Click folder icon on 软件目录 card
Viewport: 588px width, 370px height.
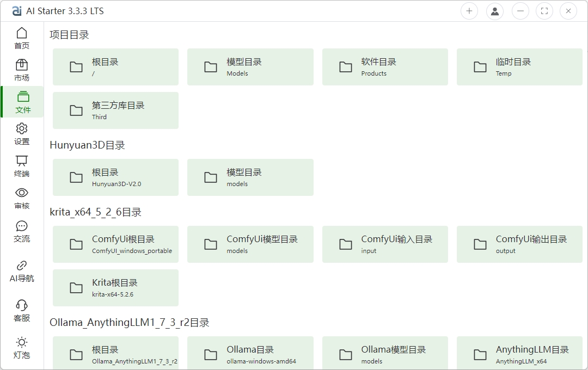click(345, 67)
